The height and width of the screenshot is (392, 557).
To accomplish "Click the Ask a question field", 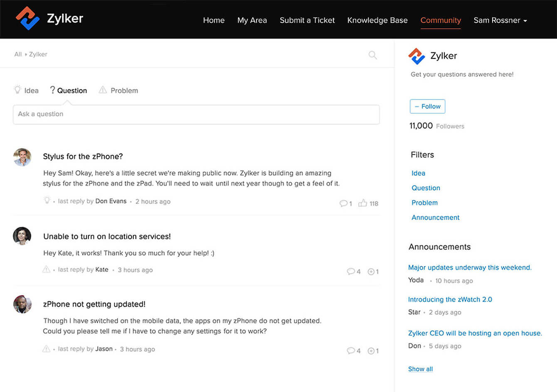I will [x=196, y=114].
